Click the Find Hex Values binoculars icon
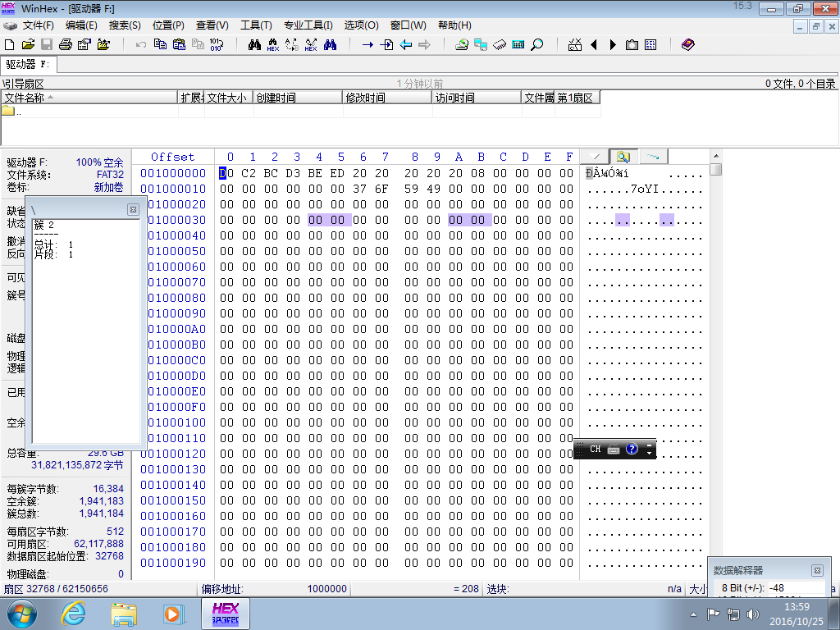This screenshot has width=840, height=630. [273, 44]
